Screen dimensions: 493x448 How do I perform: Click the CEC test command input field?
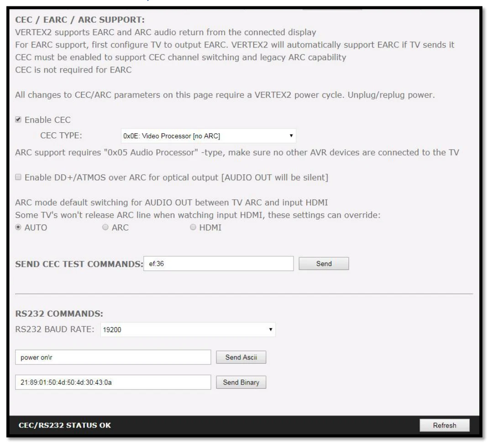click(219, 264)
